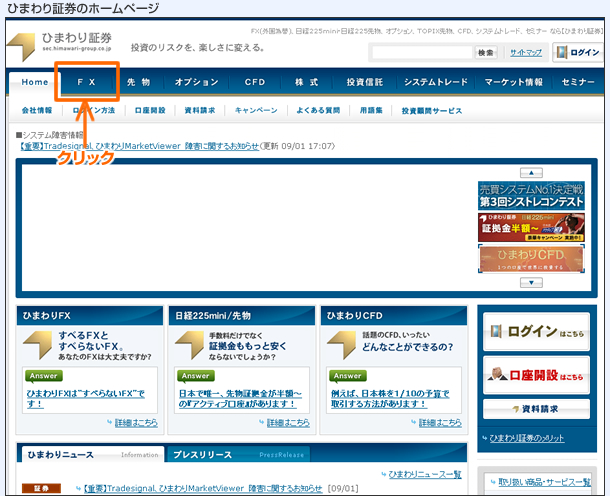Viewport: 610px width, 496px height.
Task: Click the banner scroll-up arrow
Action: [531, 172]
